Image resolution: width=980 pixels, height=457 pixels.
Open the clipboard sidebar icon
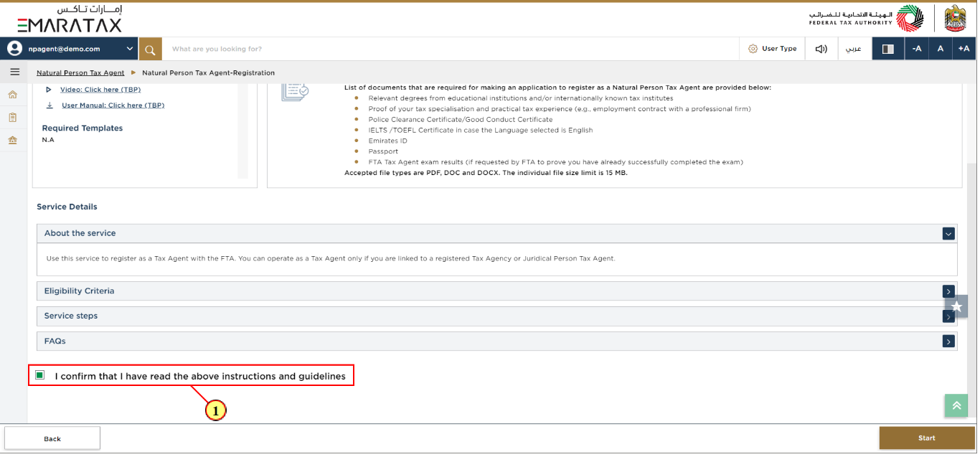[x=13, y=117]
